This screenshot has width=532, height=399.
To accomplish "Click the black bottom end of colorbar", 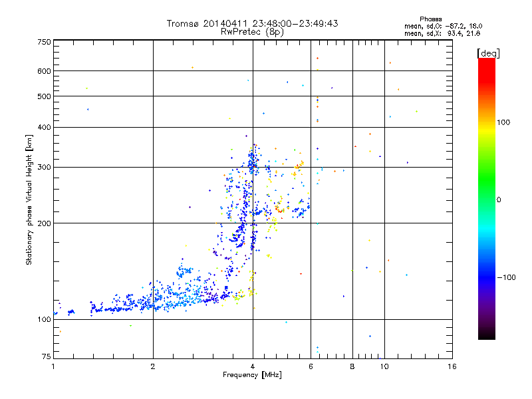I will pos(487,334).
